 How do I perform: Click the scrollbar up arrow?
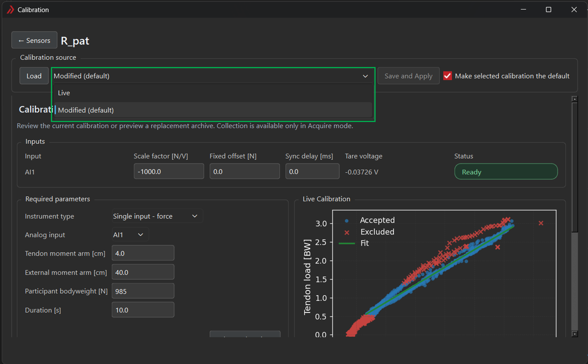click(x=574, y=99)
